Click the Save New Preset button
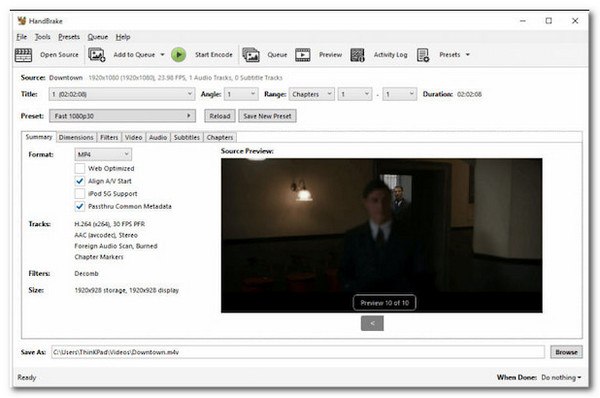The width and height of the screenshot is (600, 398). click(x=267, y=116)
